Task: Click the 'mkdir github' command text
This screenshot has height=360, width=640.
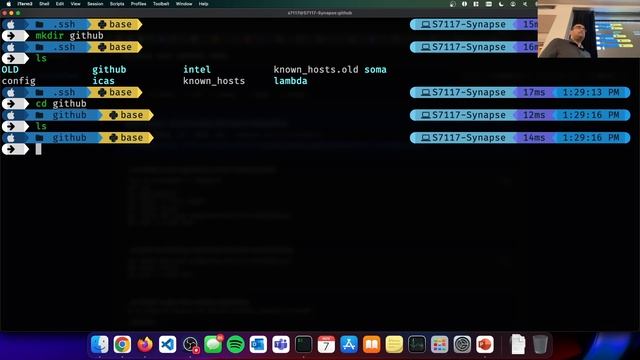Action: 69,36
